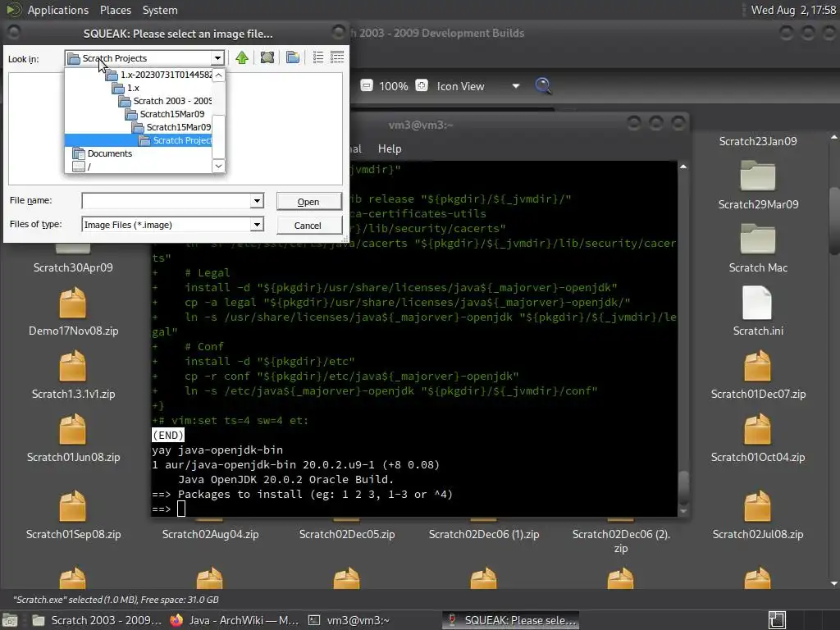The image size is (840, 630).
Task: Click Scratch02Aug04.zip file label
Action: (x=210, y=534)
